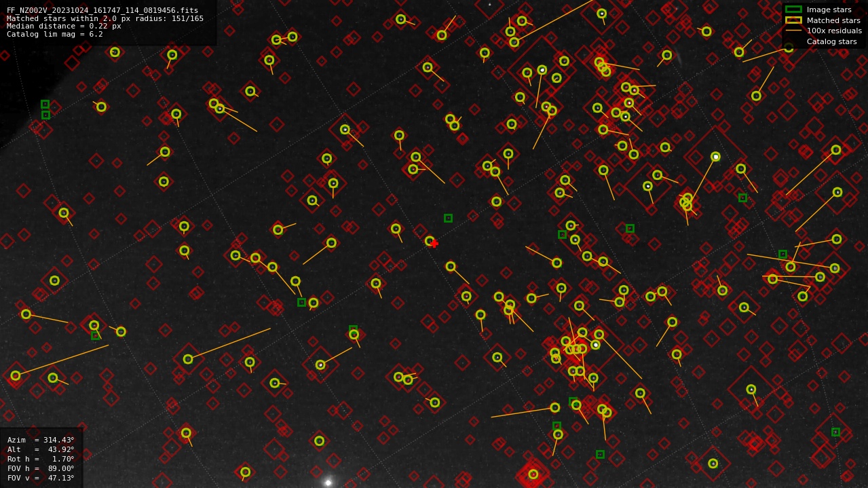Click the 'Azim = 314.43°' readout
This screenshot has height=488, width=868.
coord(41,440)
